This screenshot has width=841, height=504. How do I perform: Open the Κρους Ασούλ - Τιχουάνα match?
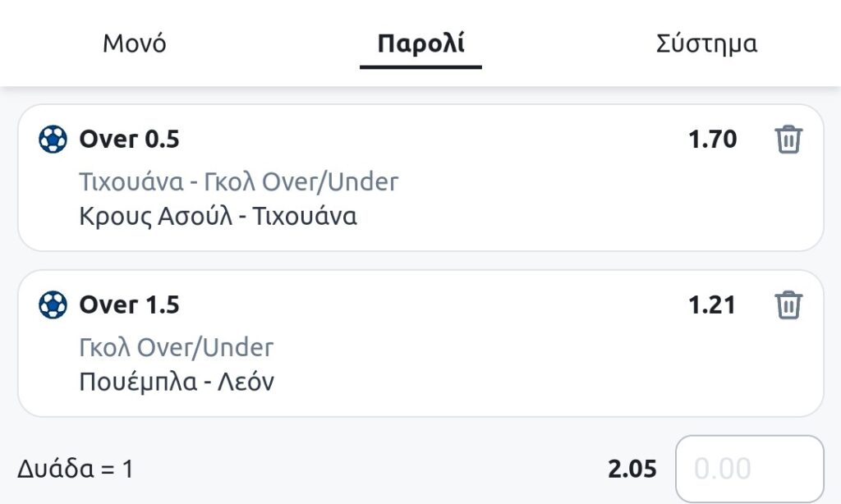tap(218, 217)
